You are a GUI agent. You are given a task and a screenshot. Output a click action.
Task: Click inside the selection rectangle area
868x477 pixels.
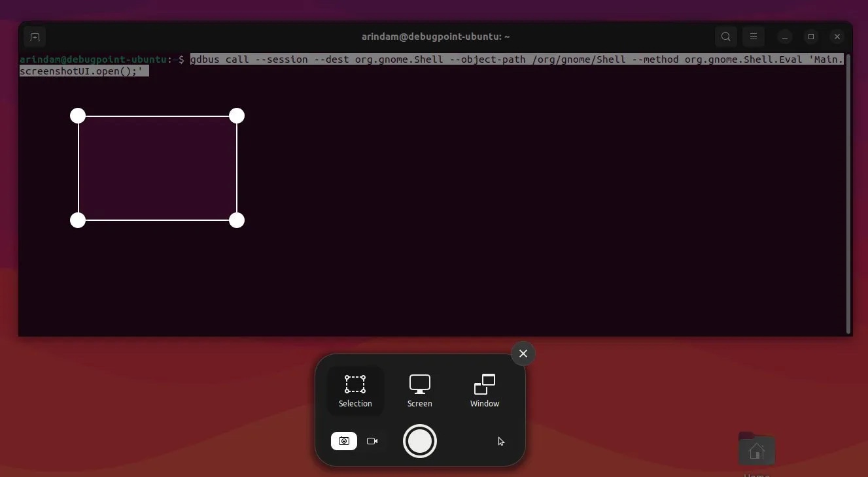[157, 168]
